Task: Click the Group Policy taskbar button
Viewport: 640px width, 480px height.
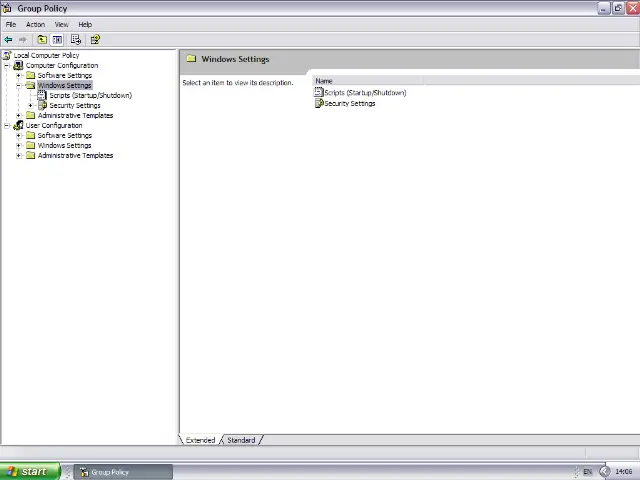Action: pyautogui.click(x=123, y=472)
